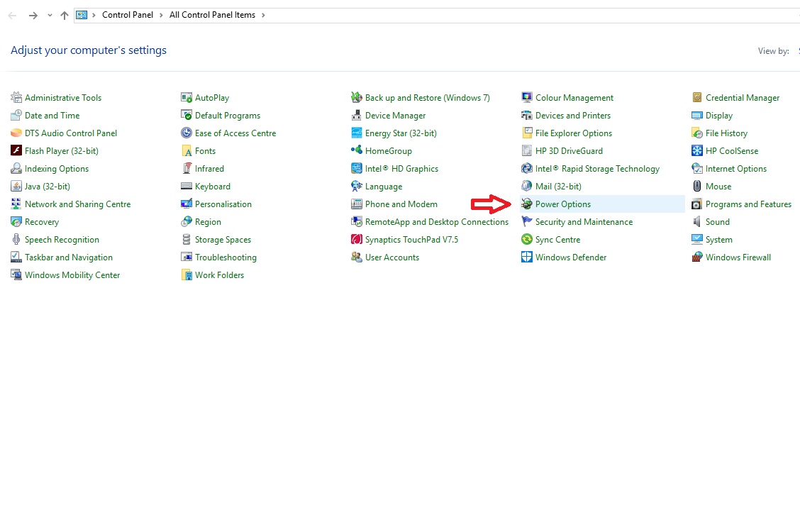Click the Control Panel icon in address bar
This screenshot has height=532, width=800.
82,15
